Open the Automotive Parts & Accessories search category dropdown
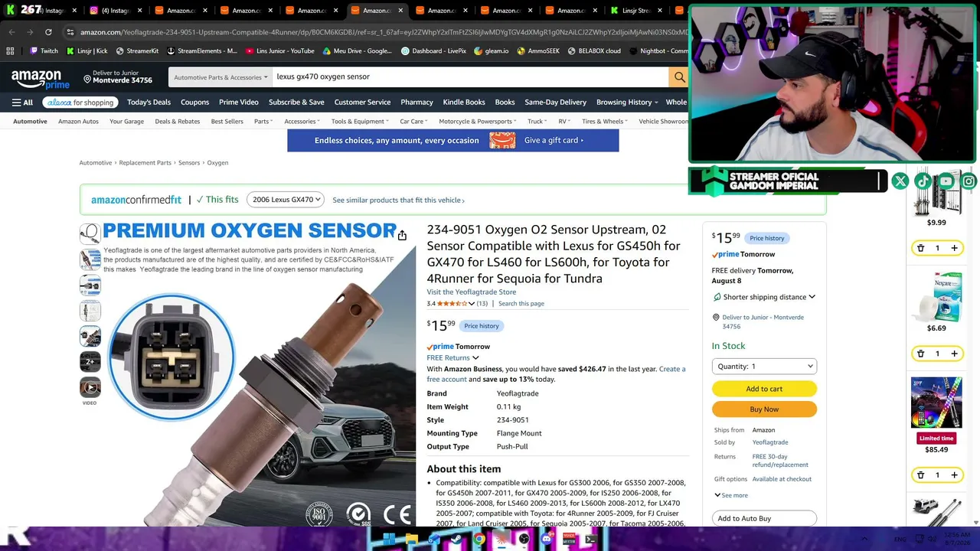Viewport: 980px width, 551px height. 220,77
